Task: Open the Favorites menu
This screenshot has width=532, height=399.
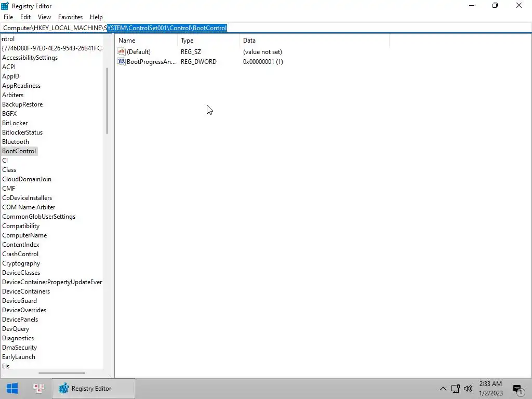Action: [70, 17]
